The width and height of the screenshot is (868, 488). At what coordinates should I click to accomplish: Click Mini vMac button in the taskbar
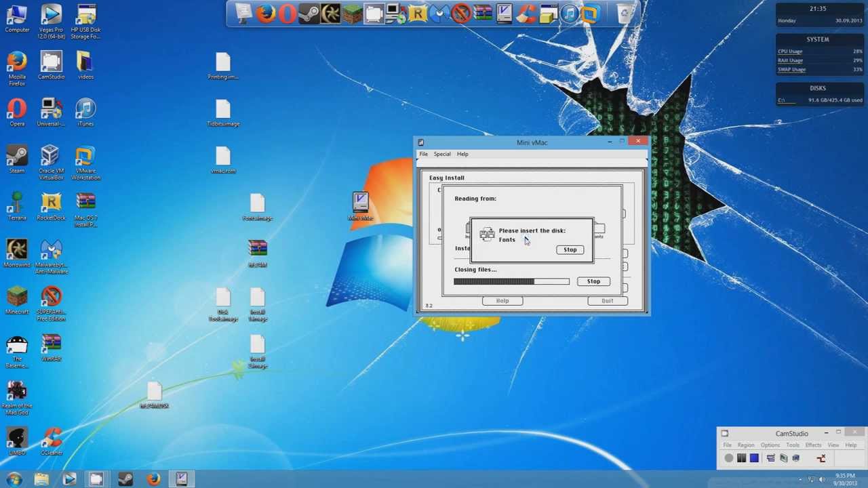181,479
